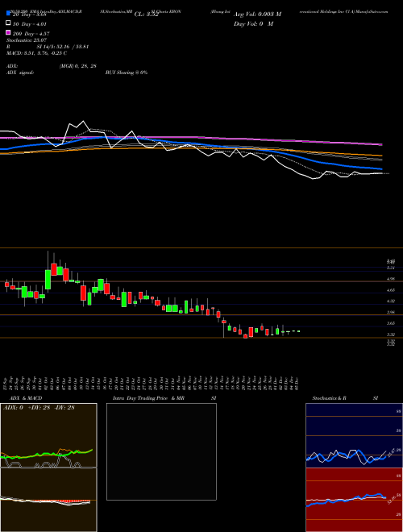This screenshot has height=532, width=403.
Task: Click the red RSI chart panel
Action: pos(354,500)
